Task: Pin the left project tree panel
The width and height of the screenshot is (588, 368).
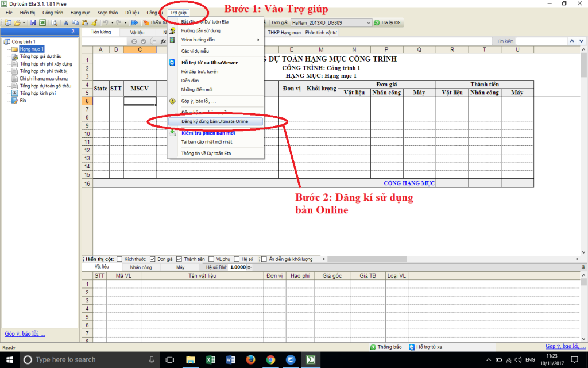Action: point(72,32)
